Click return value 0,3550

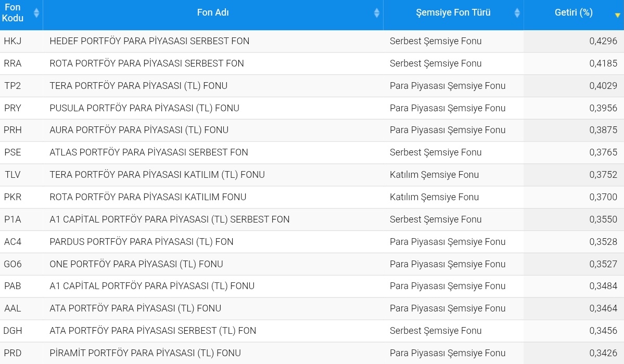pyautogui.click(x=603, y=219)
